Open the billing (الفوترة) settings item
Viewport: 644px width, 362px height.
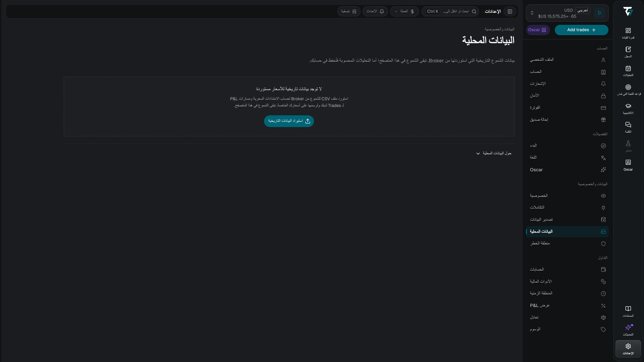[567, 108]
